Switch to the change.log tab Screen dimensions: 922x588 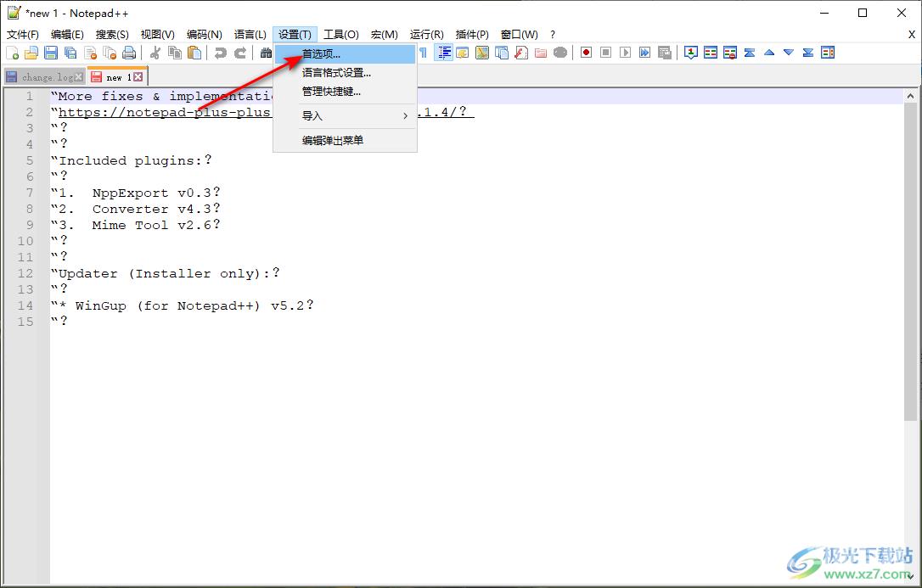pyautogui.click(x=45, y=77)
